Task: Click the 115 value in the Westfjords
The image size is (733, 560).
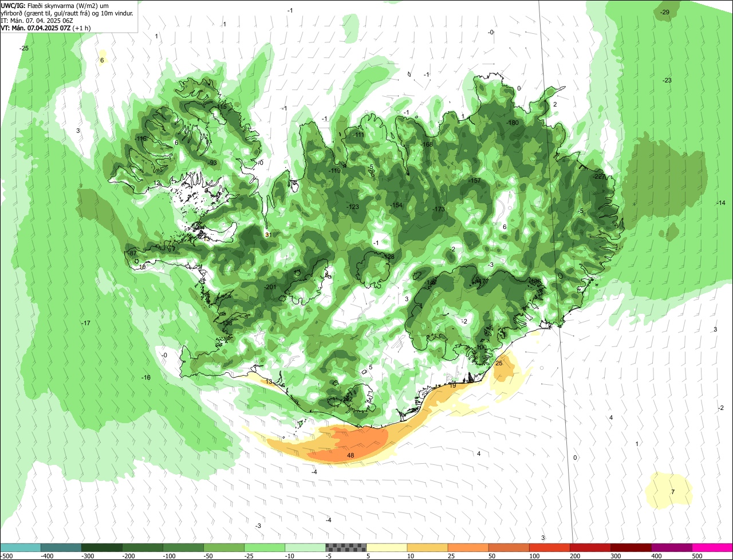Action: click(x=222, y=107)
